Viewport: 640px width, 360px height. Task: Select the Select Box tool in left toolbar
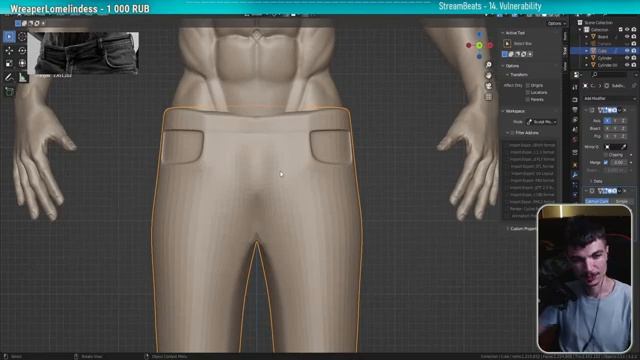click(9, 37)
